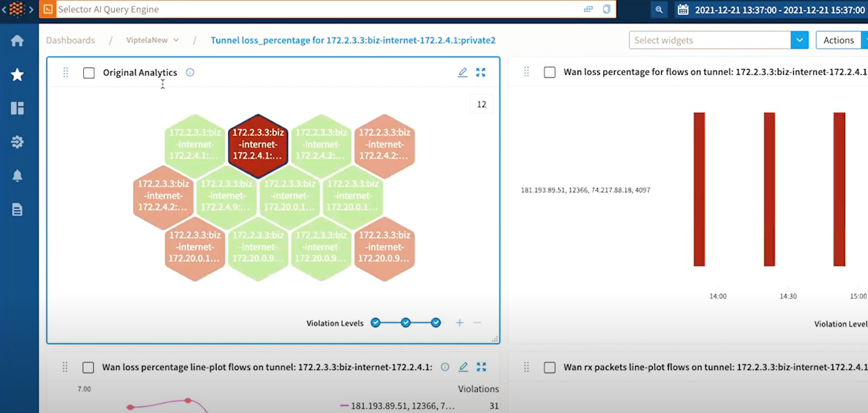Go to Dashboards breadcrumb link
The image size is (868, 413).
coord(70,40)
